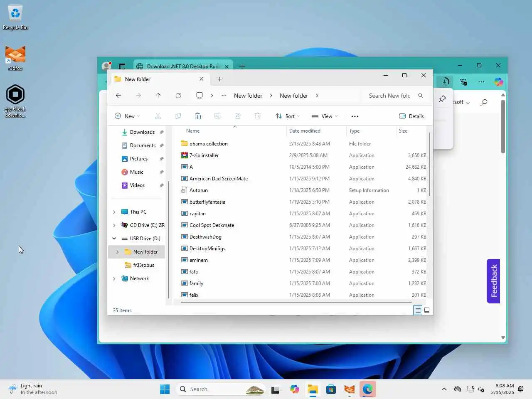Select the obama collection folder
This screenshot has height=399, width=532.
(x=208, y=144)
